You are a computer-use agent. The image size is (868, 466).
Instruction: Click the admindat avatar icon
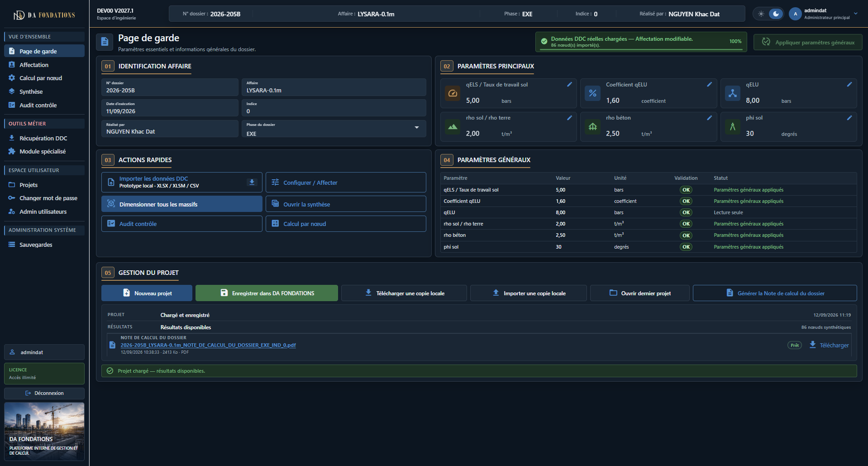click(x=795, y=14)
